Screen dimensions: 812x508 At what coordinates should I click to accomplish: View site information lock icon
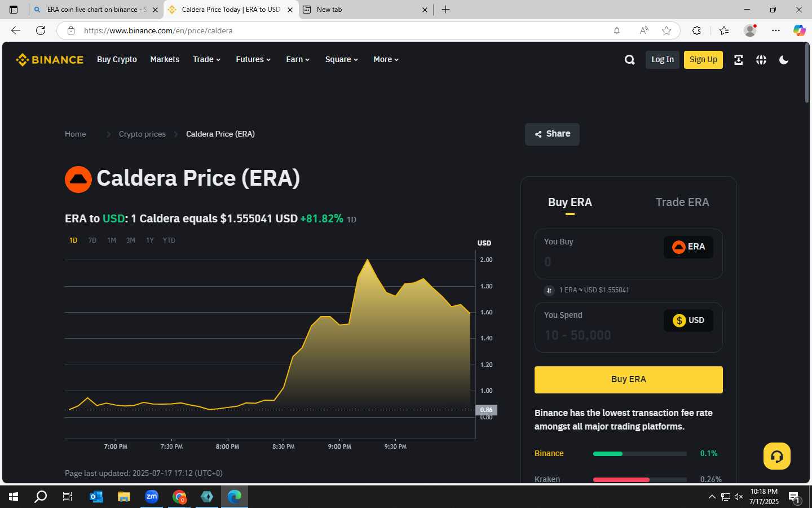coord(71,30)
